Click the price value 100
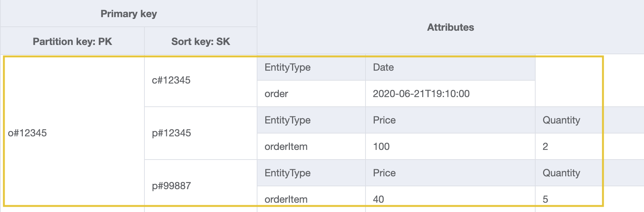The image size is (644, 212). coord(381,147)
